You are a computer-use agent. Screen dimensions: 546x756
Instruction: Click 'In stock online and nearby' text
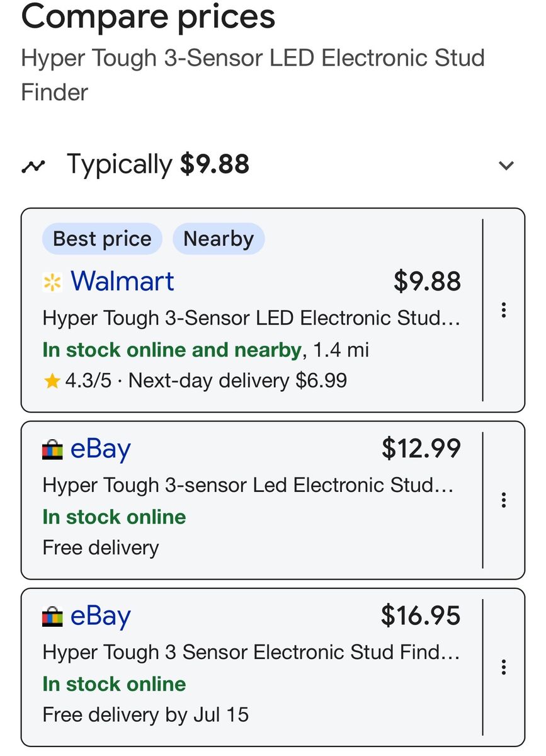coord(172,350)
